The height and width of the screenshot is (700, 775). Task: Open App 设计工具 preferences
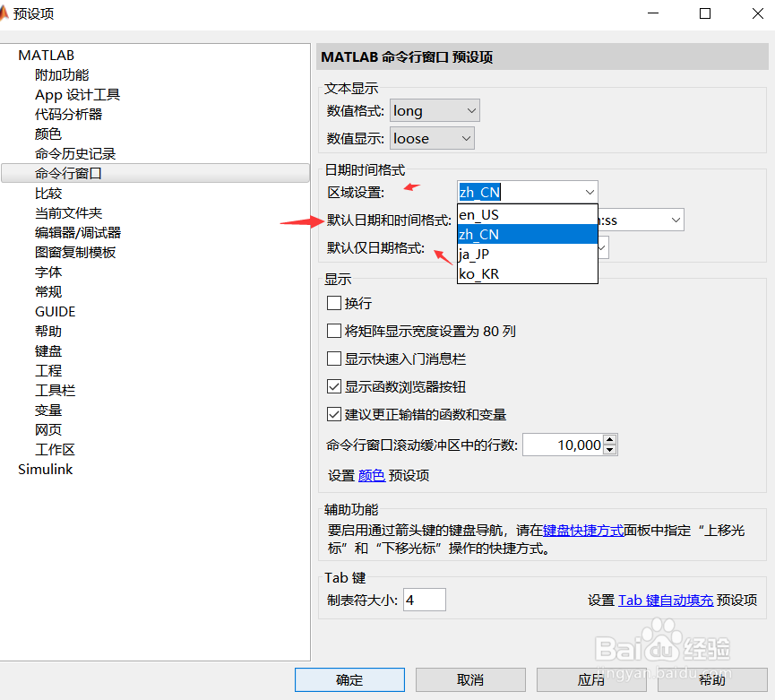click(x=77, y=94)
